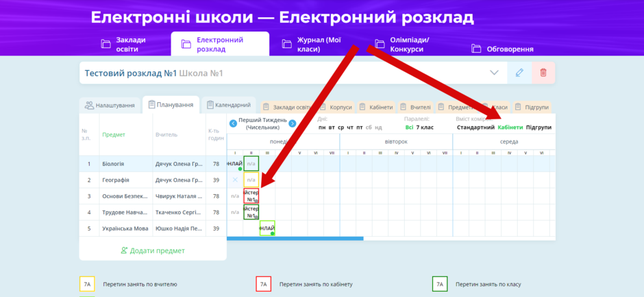Click the Олімпіади/Конкурси folder icon
644x297 pixels.
click(380, 44)
